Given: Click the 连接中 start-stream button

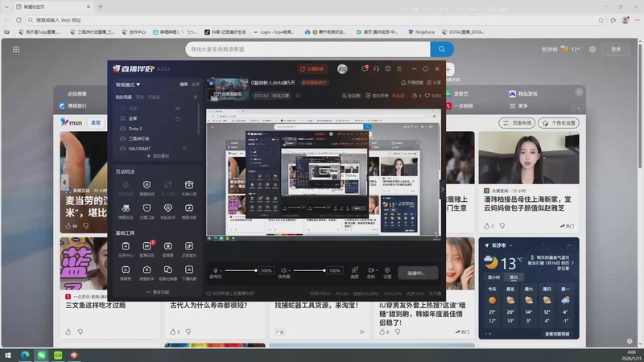Looking at the screenshot, I should point(418,273).
